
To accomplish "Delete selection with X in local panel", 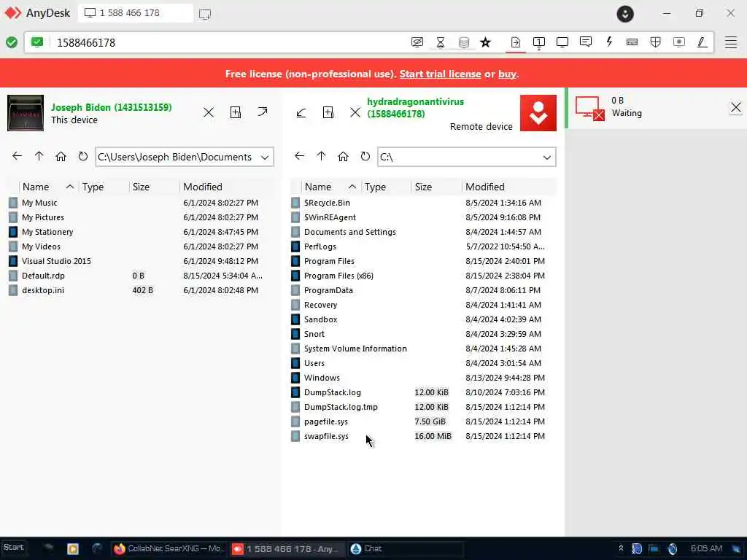I will pyautogui.click(x=208, y=112).
